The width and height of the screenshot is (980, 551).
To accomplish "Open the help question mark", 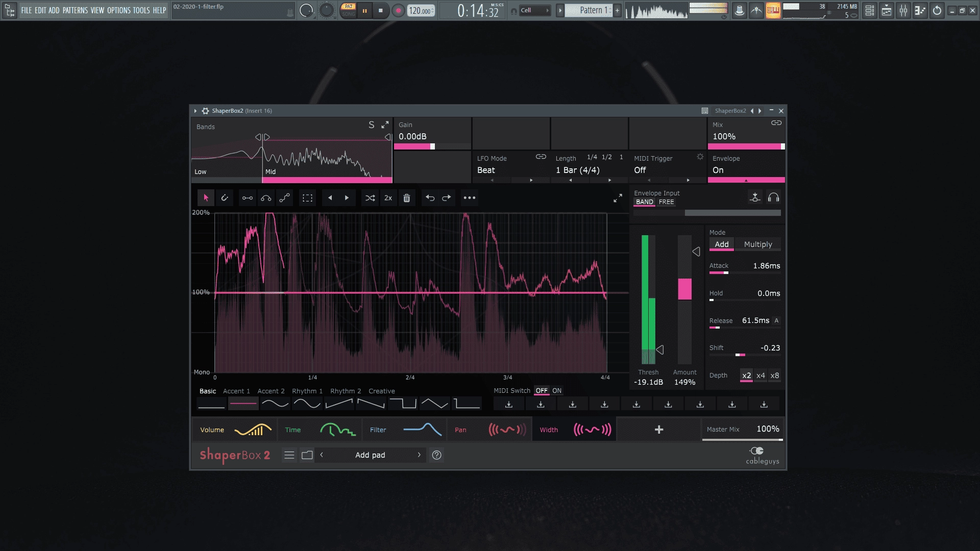I will coord(437,455).
